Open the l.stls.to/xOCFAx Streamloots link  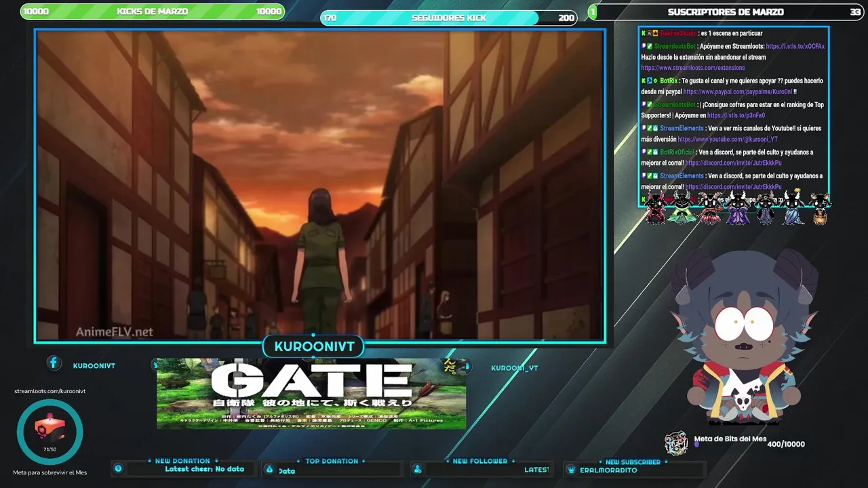click(795, 47)
